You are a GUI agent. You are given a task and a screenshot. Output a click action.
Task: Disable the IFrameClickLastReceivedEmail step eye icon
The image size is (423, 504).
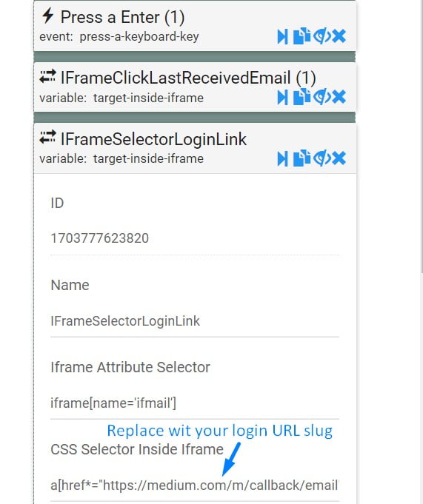322,97
